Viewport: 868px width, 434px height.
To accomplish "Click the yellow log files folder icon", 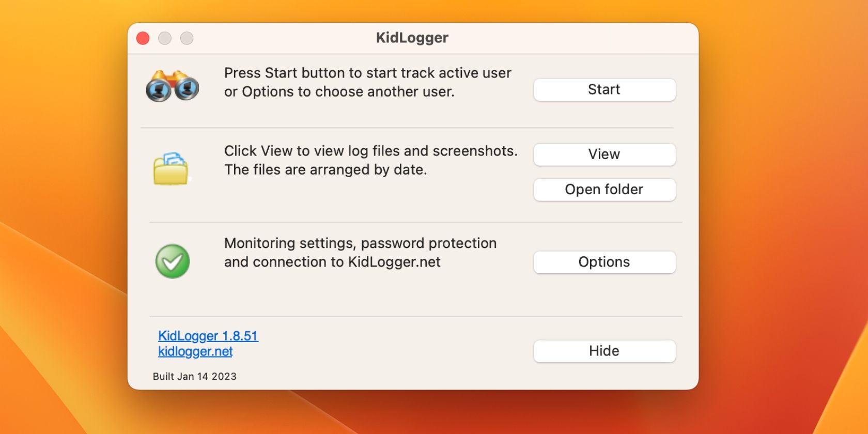I will coord(171,168).
